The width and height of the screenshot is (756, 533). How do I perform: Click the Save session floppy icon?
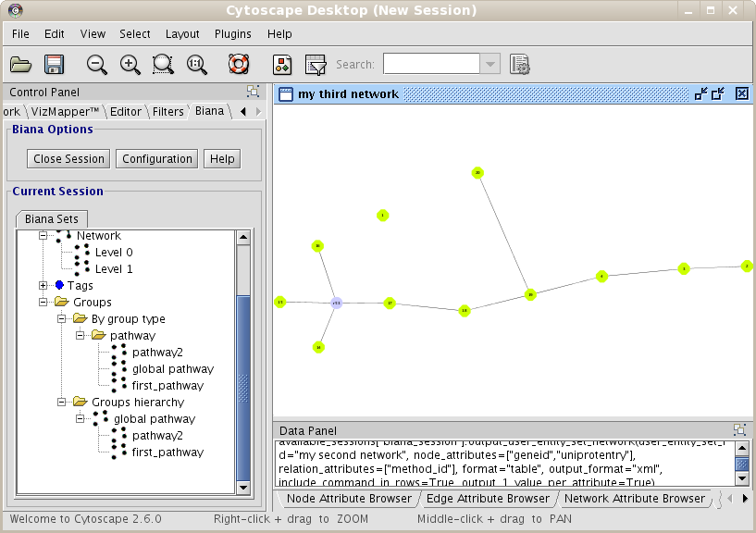click(x=54, y=65)
